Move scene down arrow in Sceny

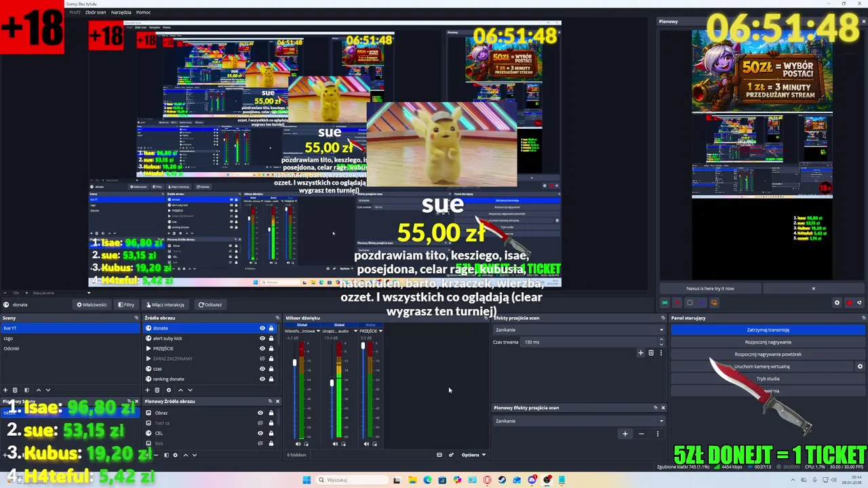pyautogui.click(x=47, y=390)
